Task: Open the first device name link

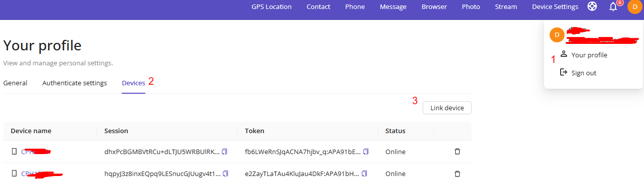Action: tap(36, 152)
